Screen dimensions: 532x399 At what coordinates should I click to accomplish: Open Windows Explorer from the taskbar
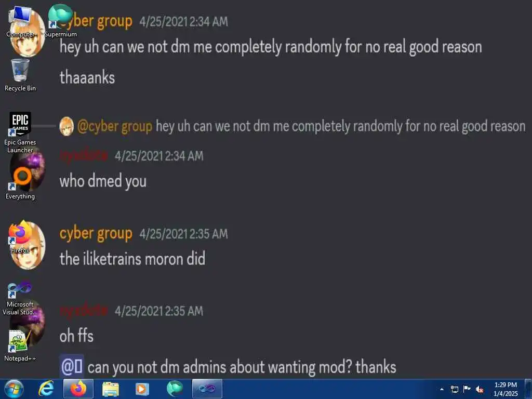coord(111,389)
